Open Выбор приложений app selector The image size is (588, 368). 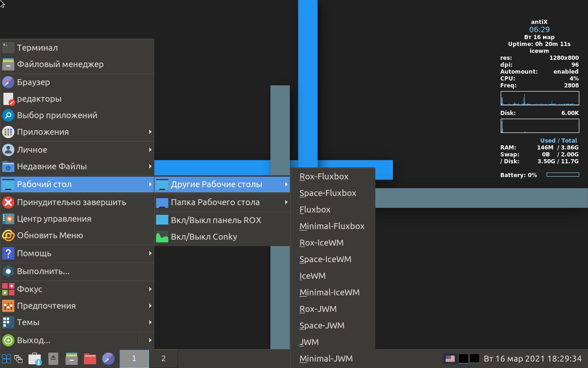coord(77,115)
